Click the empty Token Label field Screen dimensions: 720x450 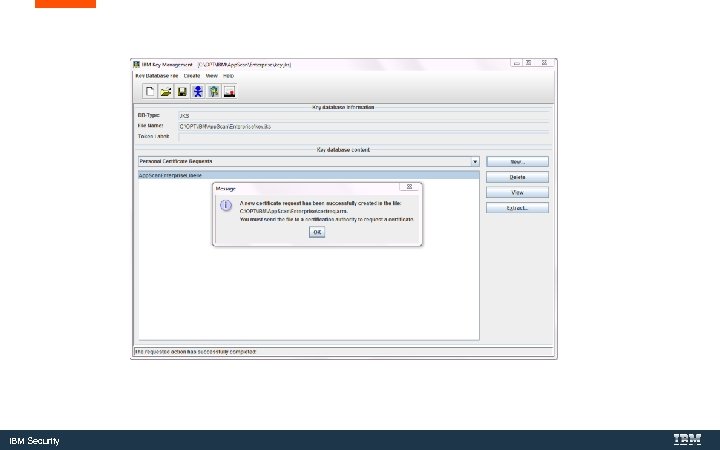tap(364, 137)
